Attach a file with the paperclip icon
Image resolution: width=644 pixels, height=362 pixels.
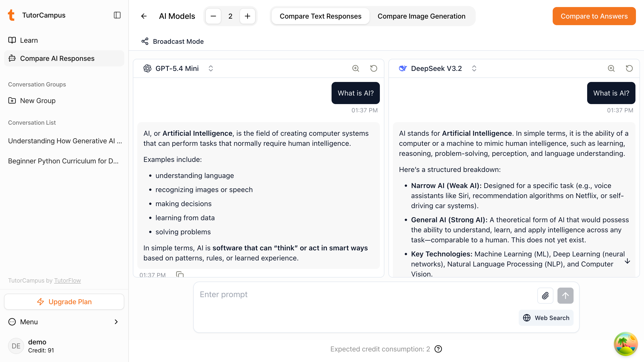[545, 296]
